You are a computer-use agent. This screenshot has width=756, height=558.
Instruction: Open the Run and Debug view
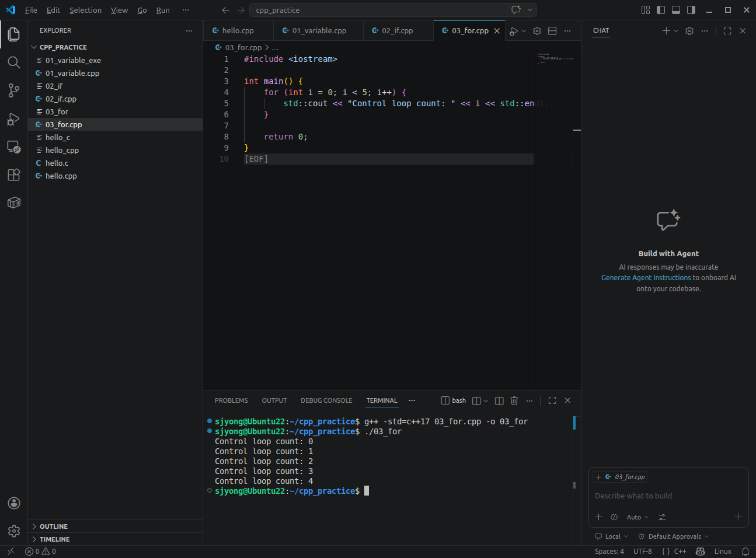click(14, 118)
